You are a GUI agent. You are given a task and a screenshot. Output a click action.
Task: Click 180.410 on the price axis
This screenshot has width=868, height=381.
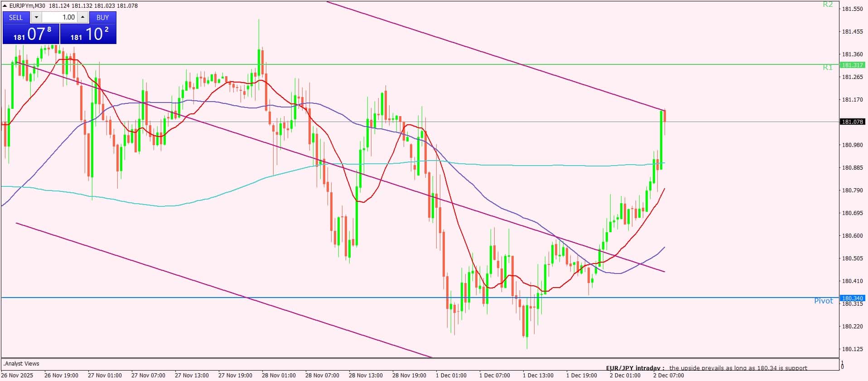click(852, 281)
